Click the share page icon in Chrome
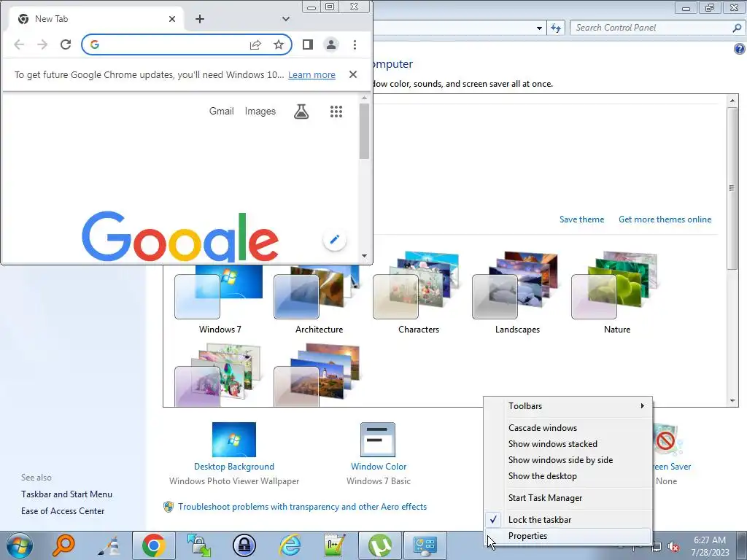 pos(255,44)
